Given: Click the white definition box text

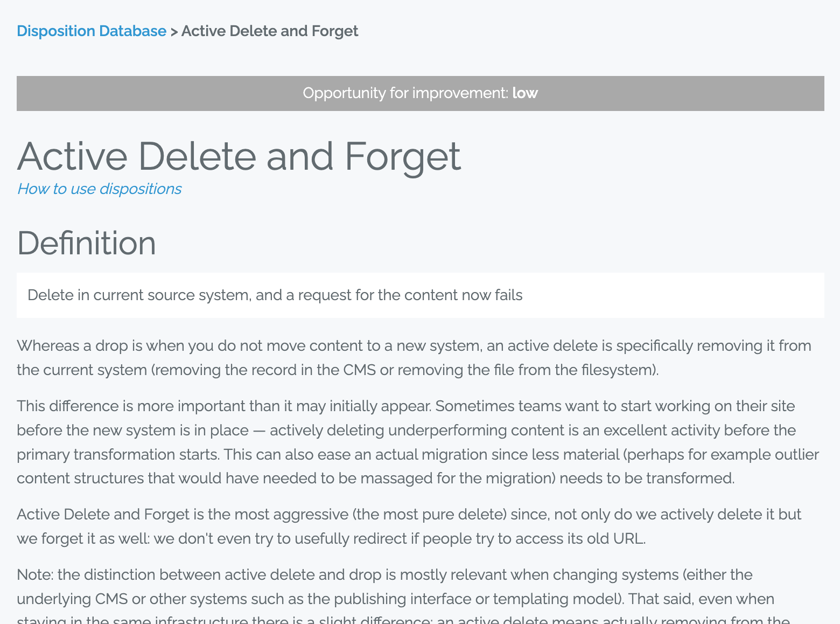Looking at the screenshot, I should point(275,295).
